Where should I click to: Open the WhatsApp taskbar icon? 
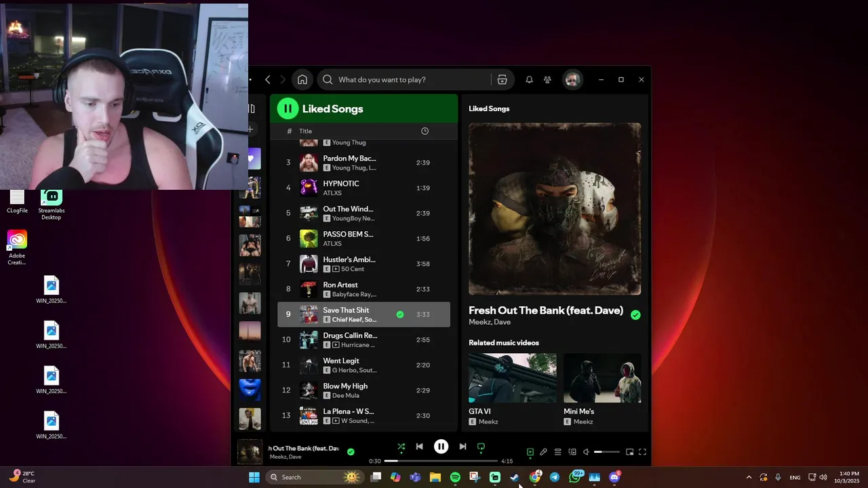click(575, 477)
